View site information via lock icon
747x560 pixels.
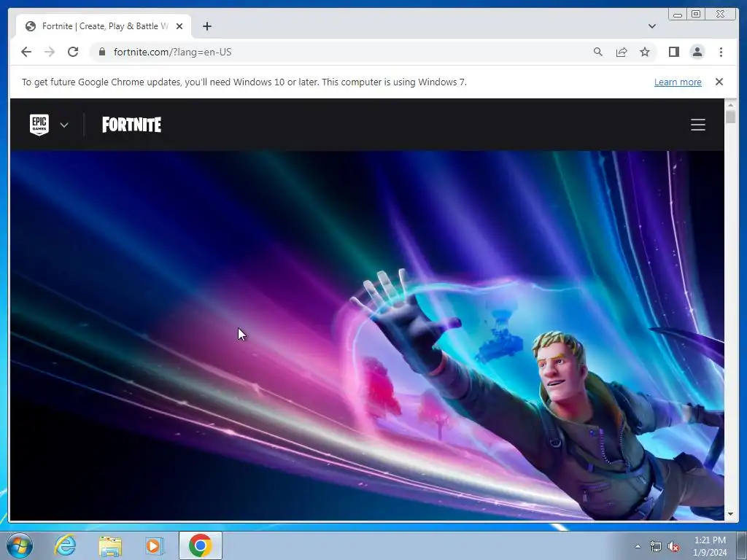point(102,52)
